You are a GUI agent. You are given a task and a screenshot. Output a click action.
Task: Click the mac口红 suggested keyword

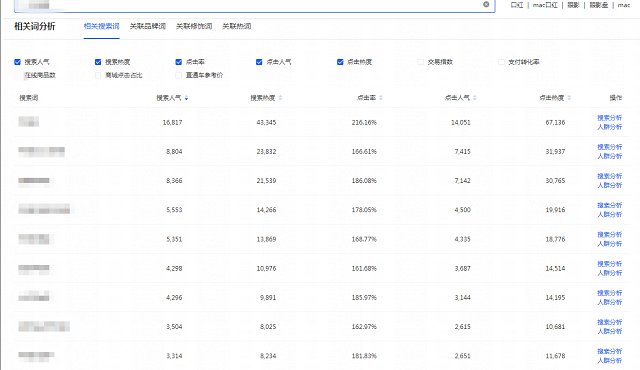click(545, 5)
